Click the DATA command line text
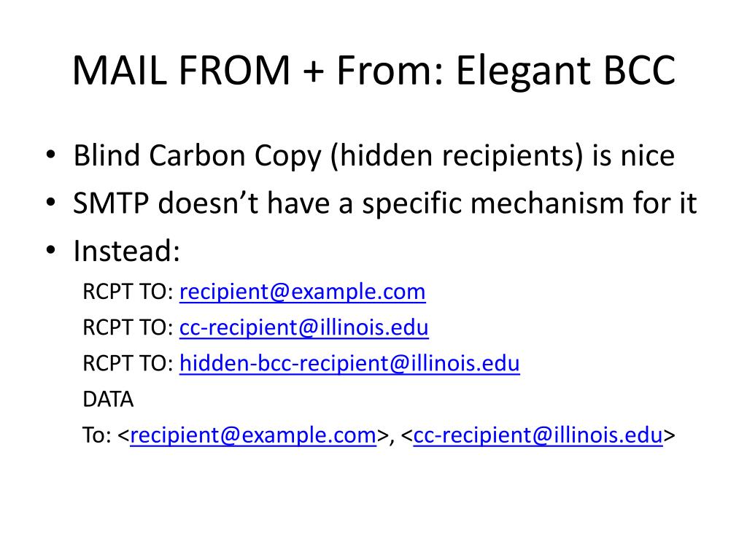Screen dimensions: 747x560 [108, 400]
